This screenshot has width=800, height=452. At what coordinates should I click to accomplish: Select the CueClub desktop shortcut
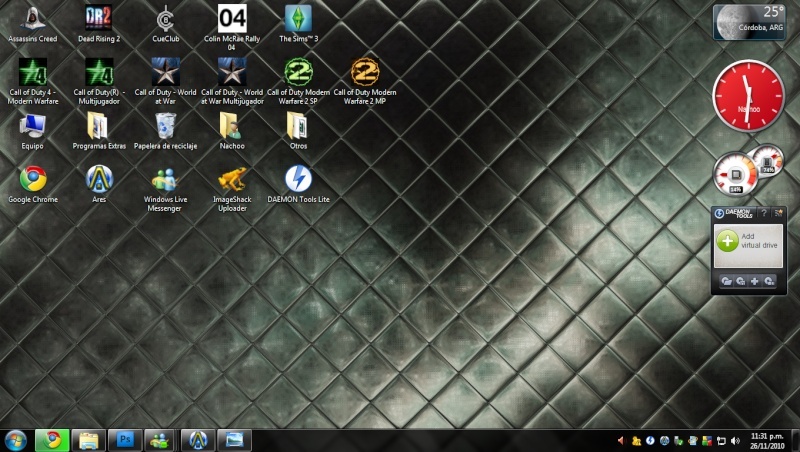[x=165, y=24]
